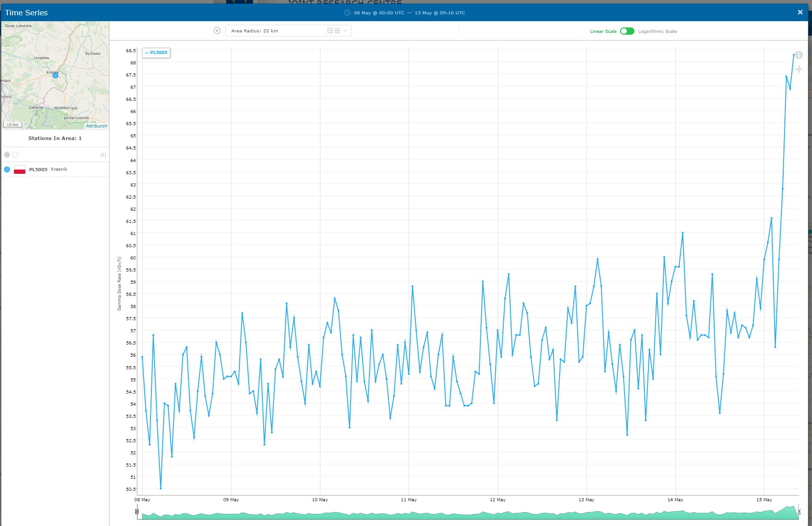Select the Logarithmic Scale label
The height and width of the screenshot is (526, 812).
(657, 31)
